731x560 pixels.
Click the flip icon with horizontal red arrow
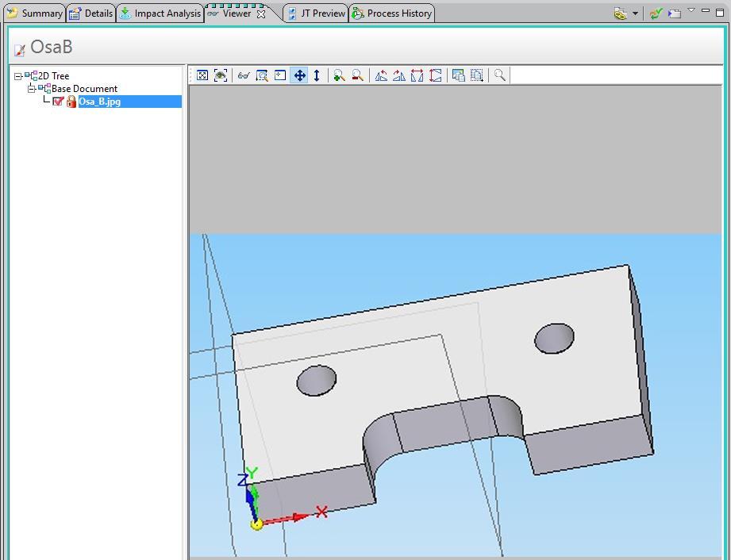coord(417,75)
